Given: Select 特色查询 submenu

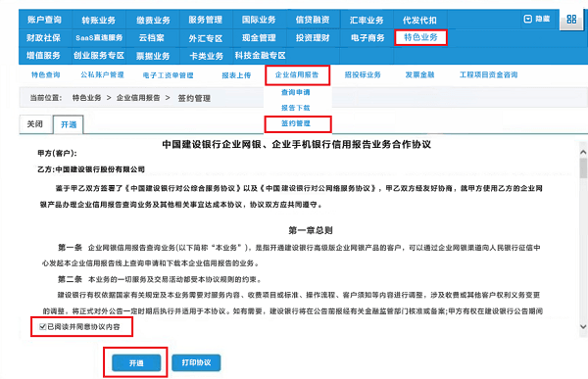Looking at the screenshot, I should [45, 75].
